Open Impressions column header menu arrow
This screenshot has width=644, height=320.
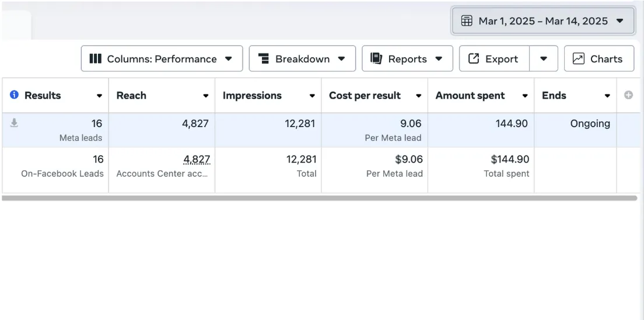(x=312, y=96)
